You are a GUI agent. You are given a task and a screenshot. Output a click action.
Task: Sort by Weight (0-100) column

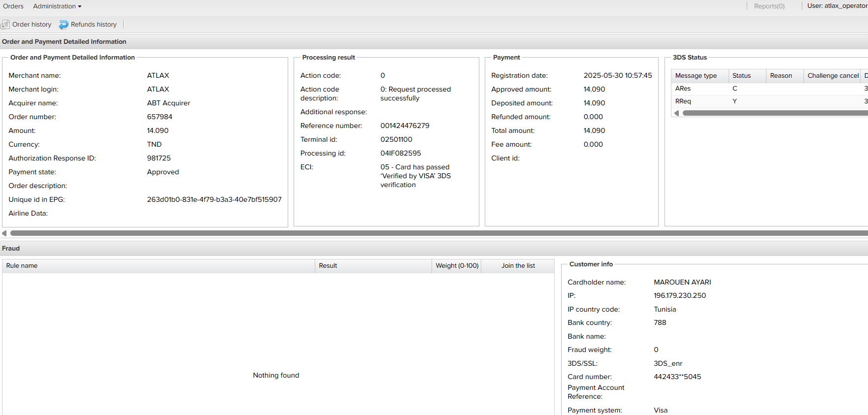coord(457,266)
